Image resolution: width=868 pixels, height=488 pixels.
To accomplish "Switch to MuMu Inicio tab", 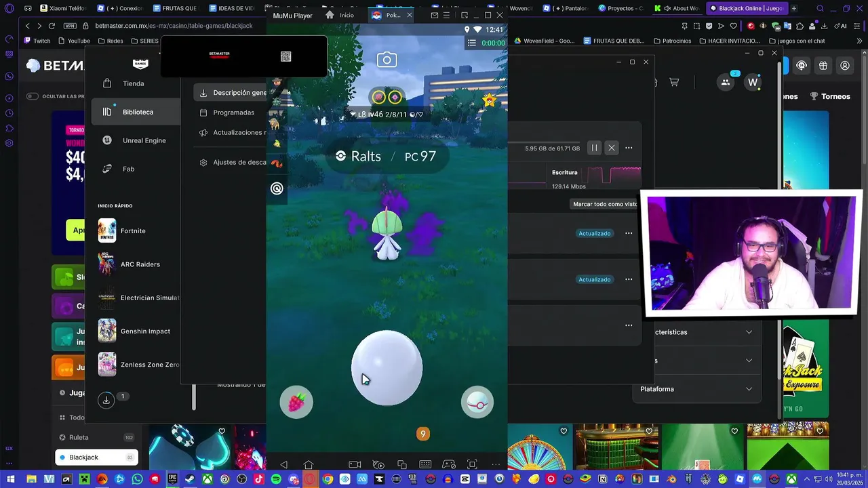I will [x=340, y=15].
